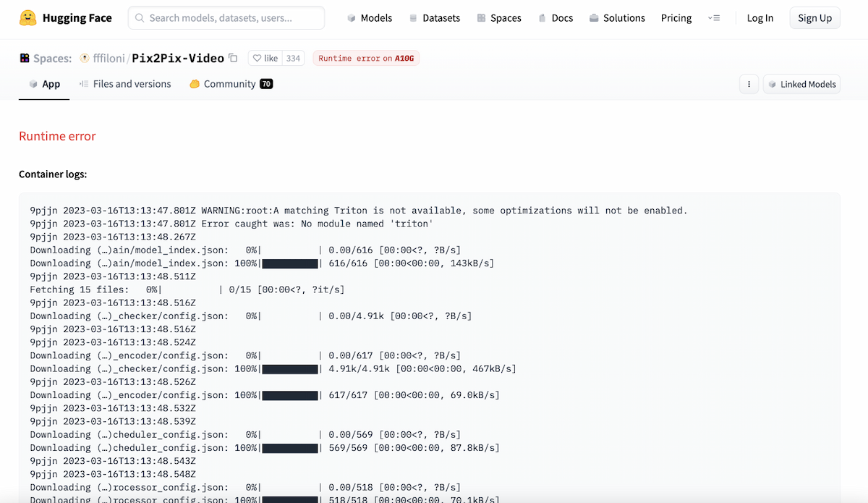Open the Linked Models button
The height and width of the screenshot is (503, 868).
pos(801,84)
